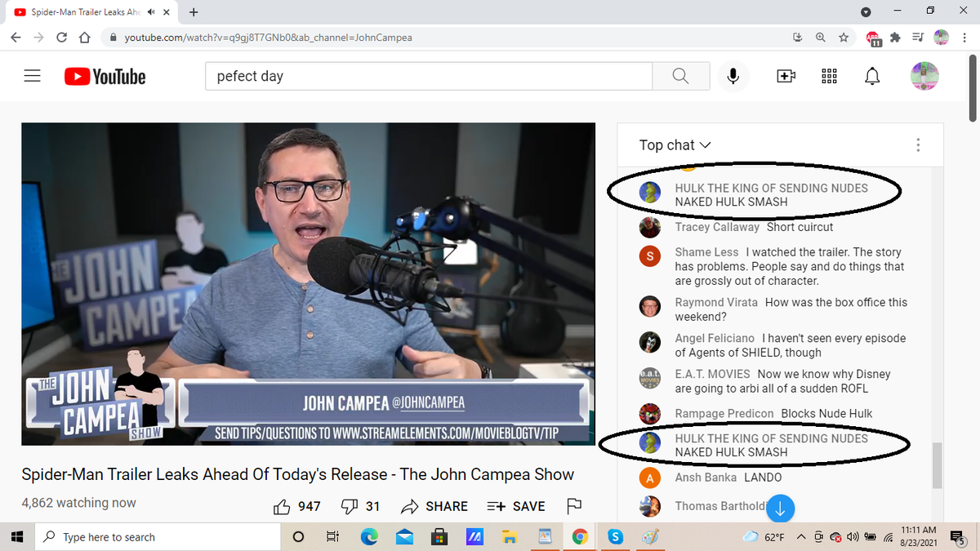Open a new browser tab
The height and width of the screenshot is (551, 980).
click(x=194, y=12)
